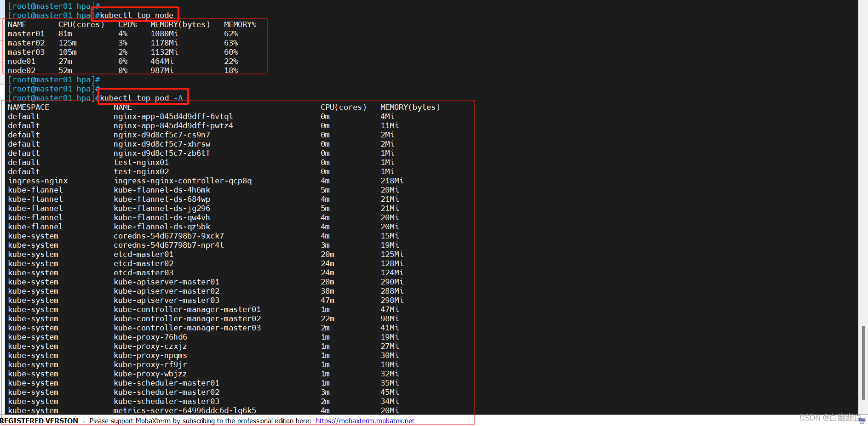The width and height of the screenshot is (868, 426).
Task: Click pod 'kube-flannel-ds-4h6mk'
Action: click(162, 190)
